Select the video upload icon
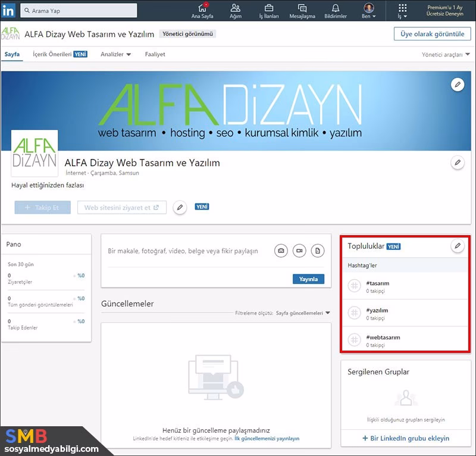 pos(299,251)
